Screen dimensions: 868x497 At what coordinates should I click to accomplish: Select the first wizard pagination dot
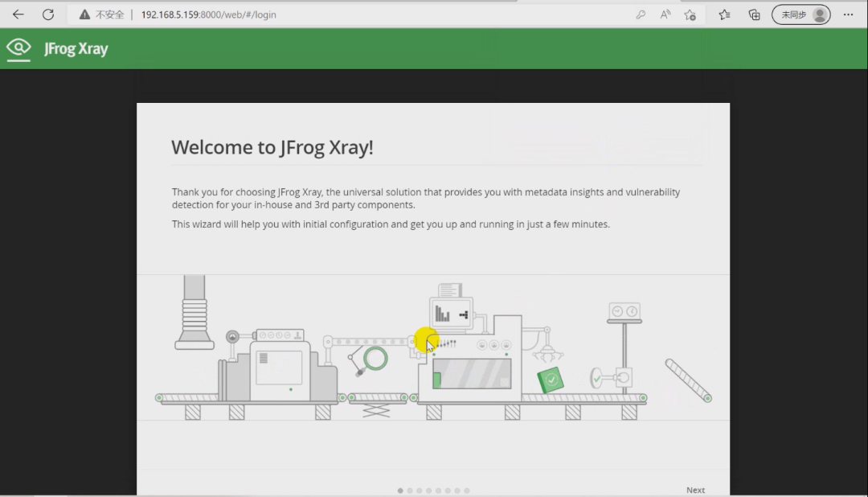pos(400,490)
